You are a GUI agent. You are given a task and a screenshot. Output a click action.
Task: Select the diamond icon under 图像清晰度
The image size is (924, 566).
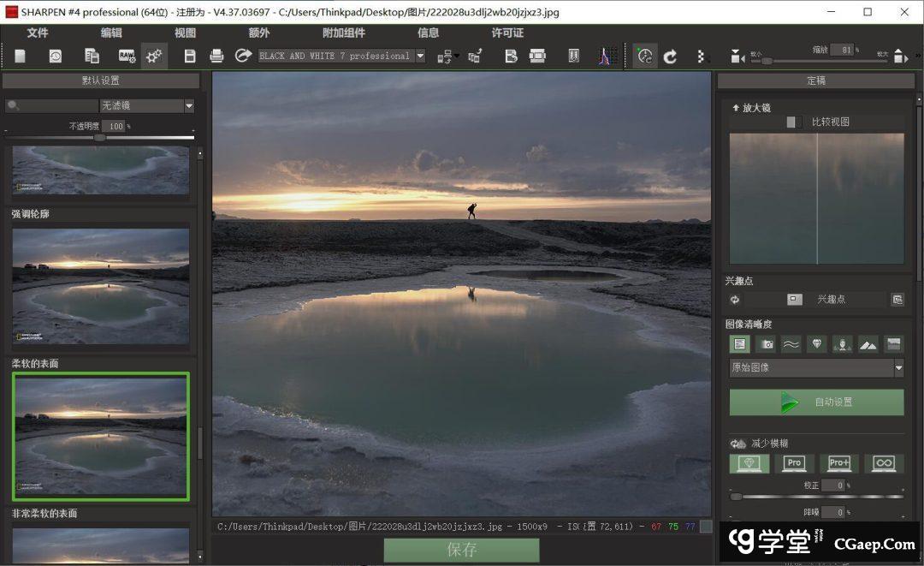[816, 343]
